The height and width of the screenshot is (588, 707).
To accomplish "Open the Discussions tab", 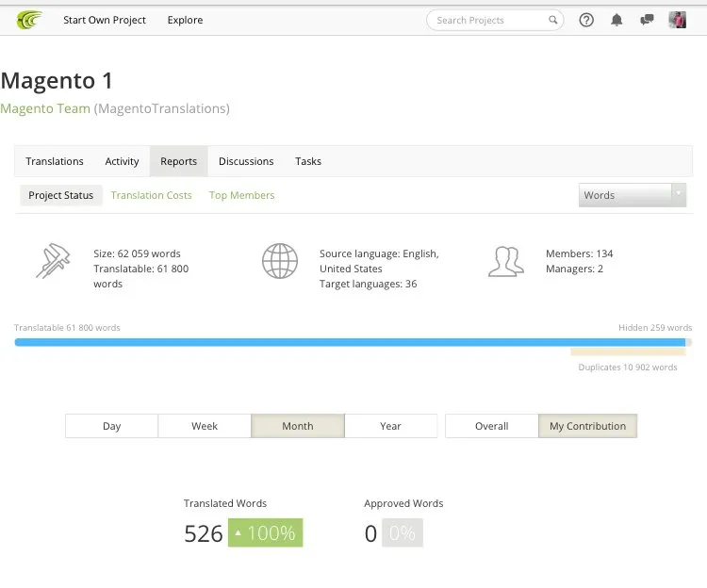I will pyautogui.click(x=246, y=161).
